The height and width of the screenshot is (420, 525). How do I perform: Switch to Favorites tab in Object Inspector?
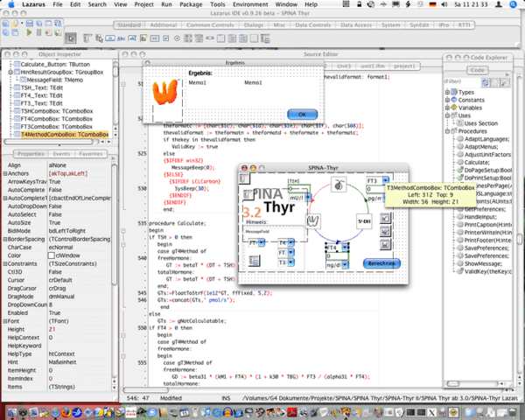coord(90,154)
